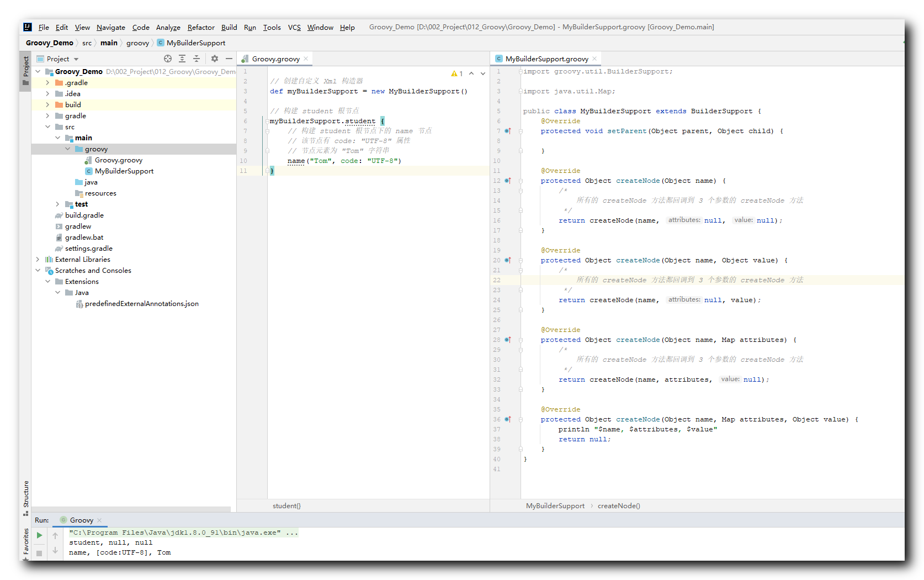Open the Project panel settings gear
924x580 pixels.
point(215,58)
